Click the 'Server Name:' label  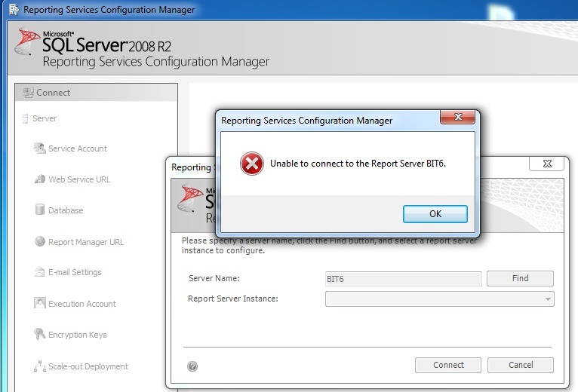tap(214, 278)
